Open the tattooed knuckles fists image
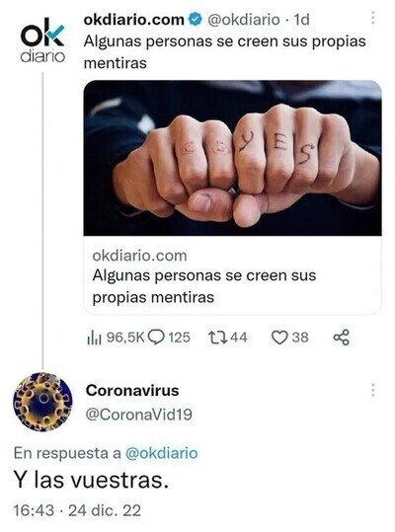Image resolution: width=395 pixels, height=532 pixels. [232, 158]
